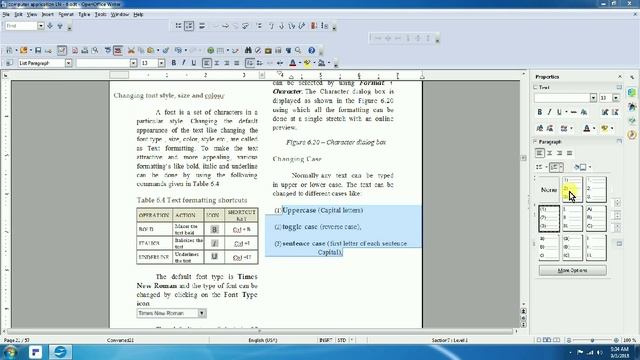Click Align Left in formatting toolbar
This screenshot has height=360, width=640.
(207, 63)
